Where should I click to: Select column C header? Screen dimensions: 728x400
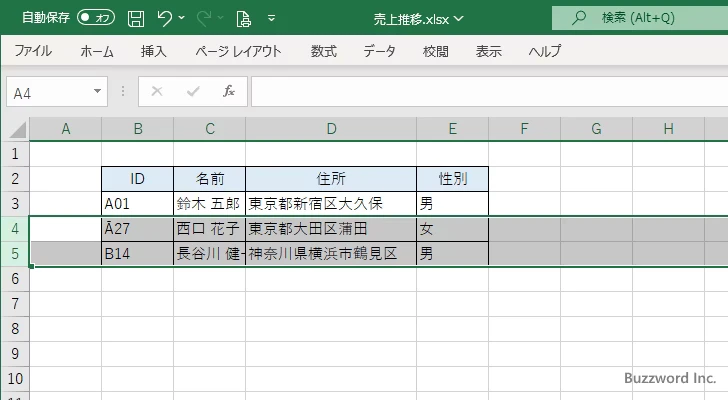tap(209, 129)
